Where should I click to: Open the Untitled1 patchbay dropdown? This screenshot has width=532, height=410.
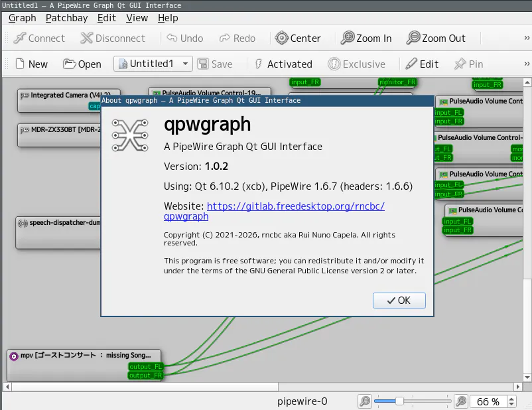153,64
